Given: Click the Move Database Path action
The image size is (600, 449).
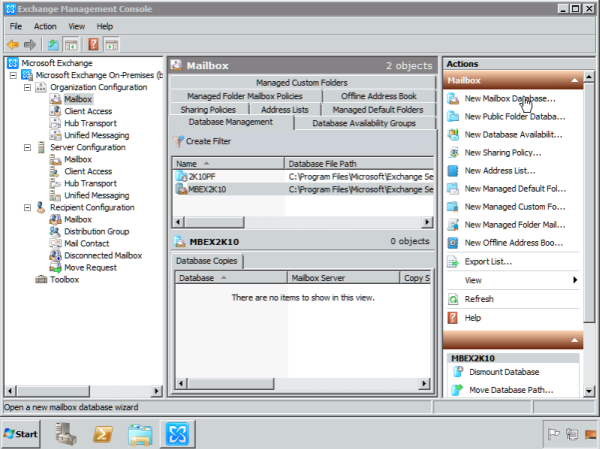Looking at the screenshot, I should pos(511,390).
